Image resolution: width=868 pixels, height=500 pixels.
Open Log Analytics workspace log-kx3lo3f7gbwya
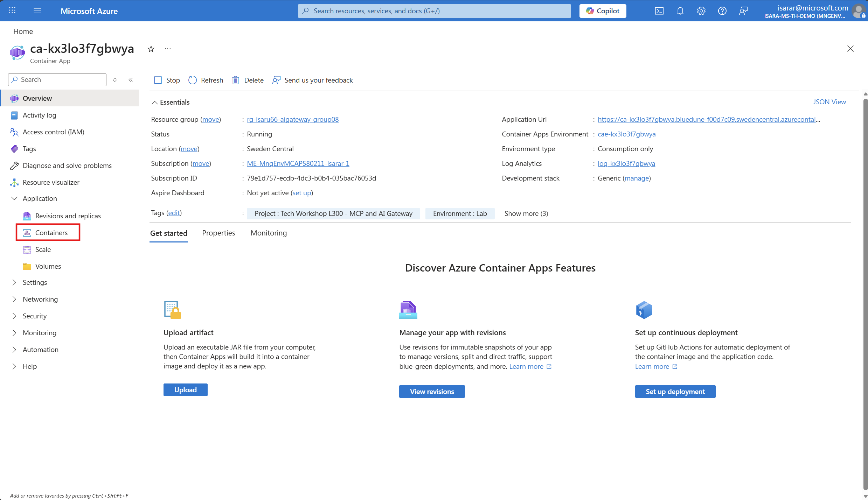[x=626, y=163]
